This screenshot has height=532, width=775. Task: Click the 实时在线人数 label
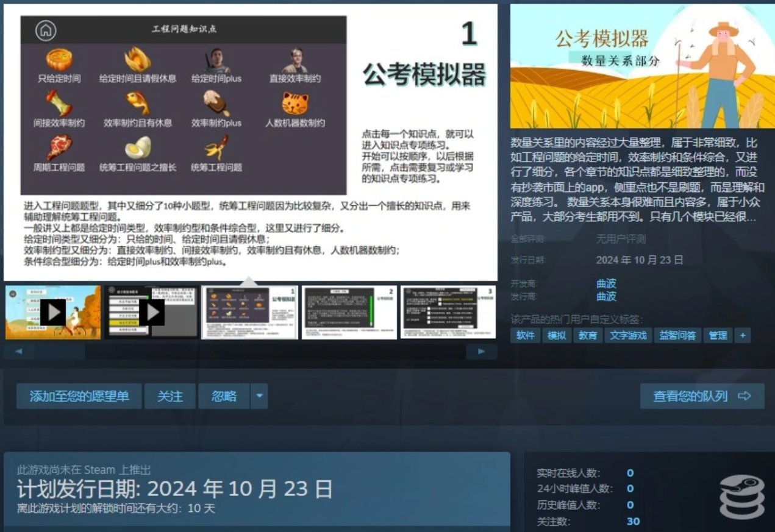568,473
